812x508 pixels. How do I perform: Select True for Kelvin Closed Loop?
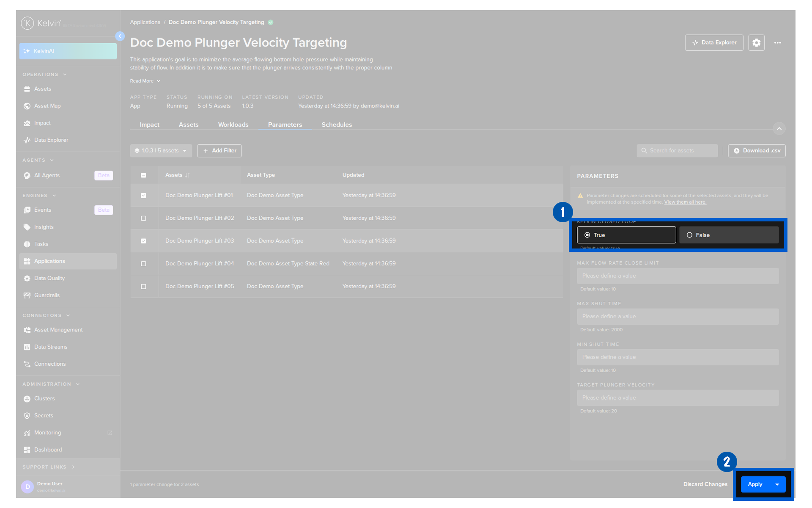[626, 235]
